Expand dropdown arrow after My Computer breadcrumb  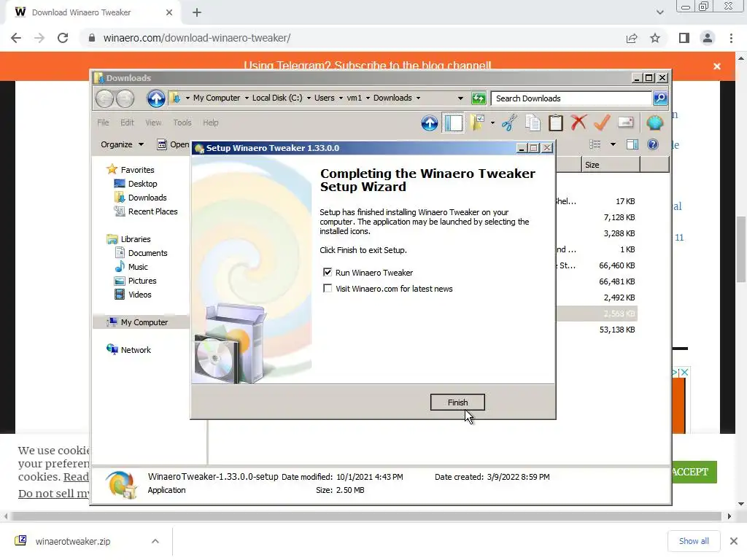(x=247, y=98)
